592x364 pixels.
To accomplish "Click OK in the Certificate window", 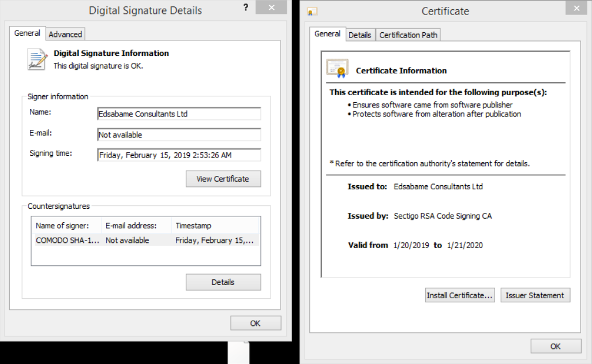I will coord(555,346).
